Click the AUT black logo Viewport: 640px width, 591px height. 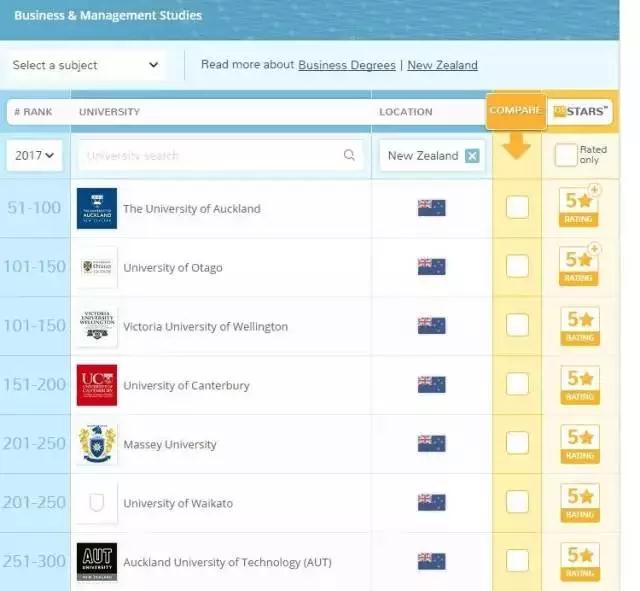(97, 561)
